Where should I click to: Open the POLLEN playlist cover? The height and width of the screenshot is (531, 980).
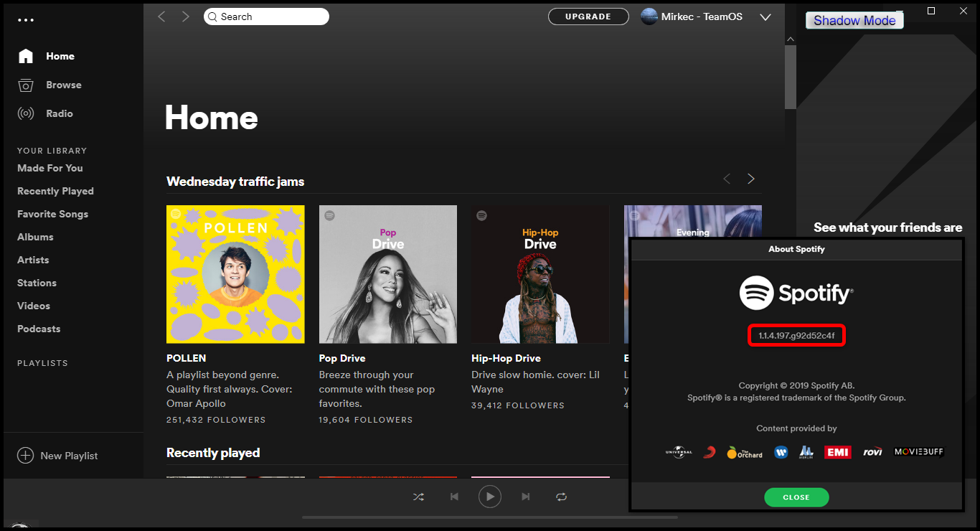tap(235, 274)
